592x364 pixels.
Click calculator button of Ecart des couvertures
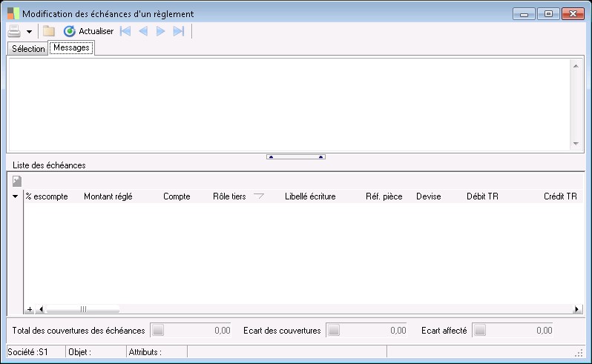[x=334, y=331]
